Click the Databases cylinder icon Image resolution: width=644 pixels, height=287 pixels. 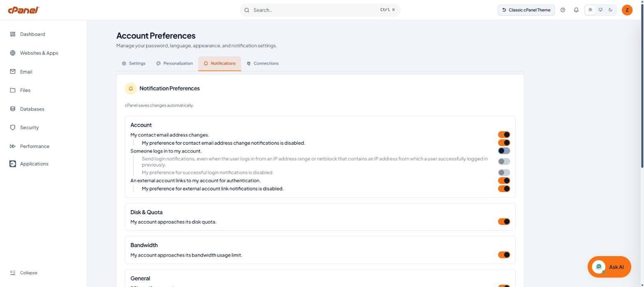pos(13,109)
